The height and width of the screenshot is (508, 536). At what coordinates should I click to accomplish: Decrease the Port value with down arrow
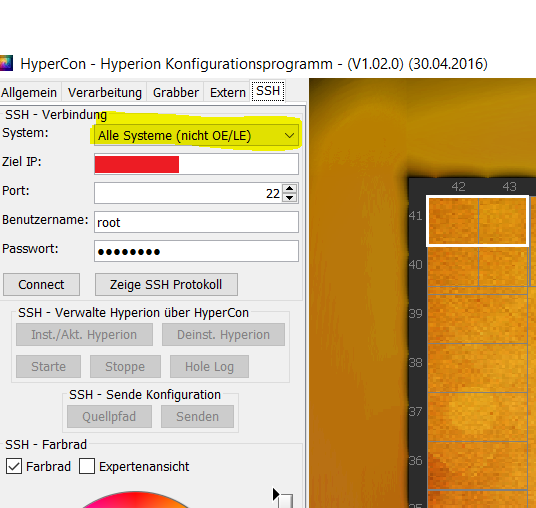click(x=290, y=198)
